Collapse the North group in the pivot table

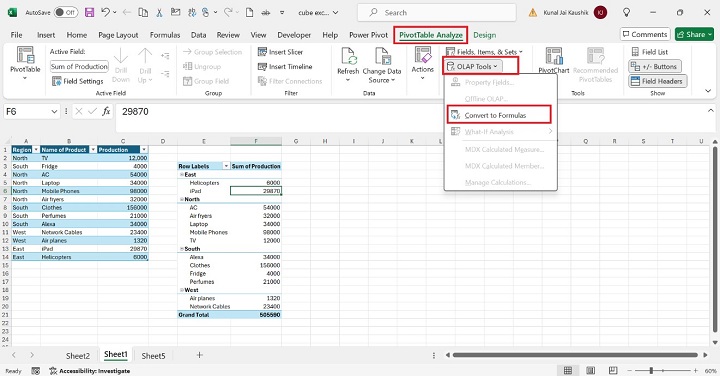point(182,199)
